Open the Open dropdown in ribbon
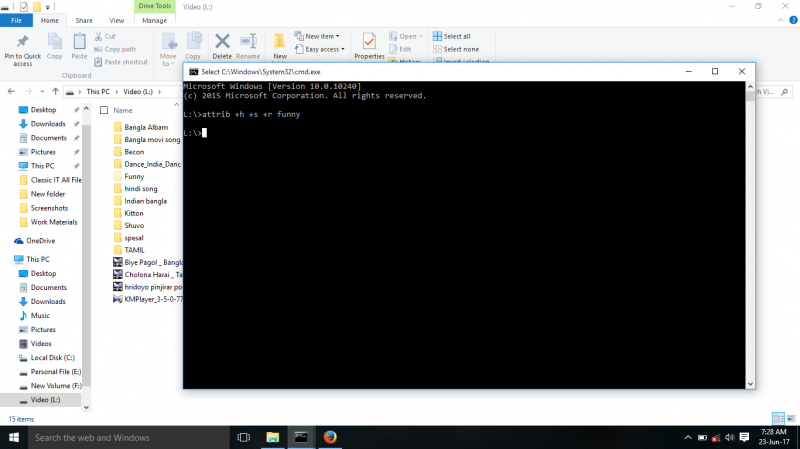Screen dimensions: 800x449 coord(406,36)
